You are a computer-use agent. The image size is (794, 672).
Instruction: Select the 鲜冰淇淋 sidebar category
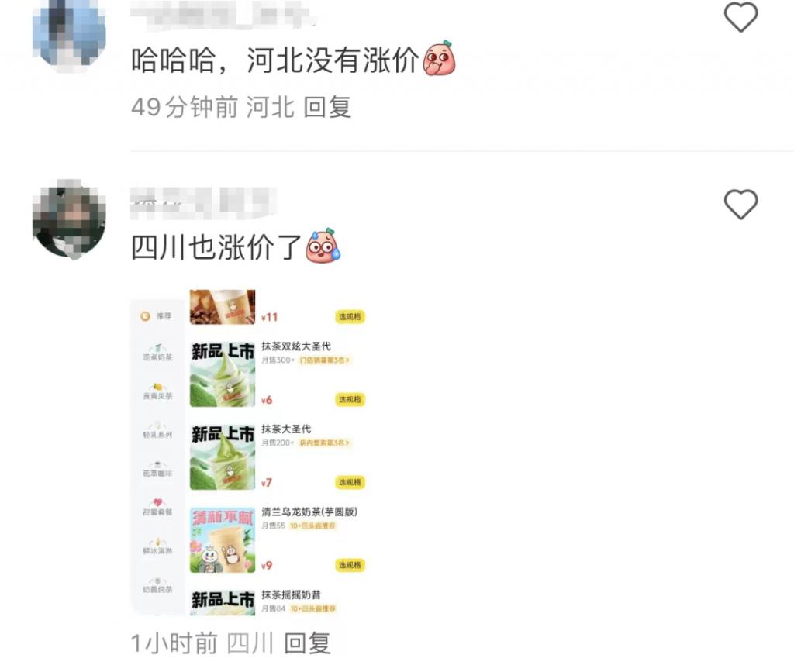pos(157,546)
